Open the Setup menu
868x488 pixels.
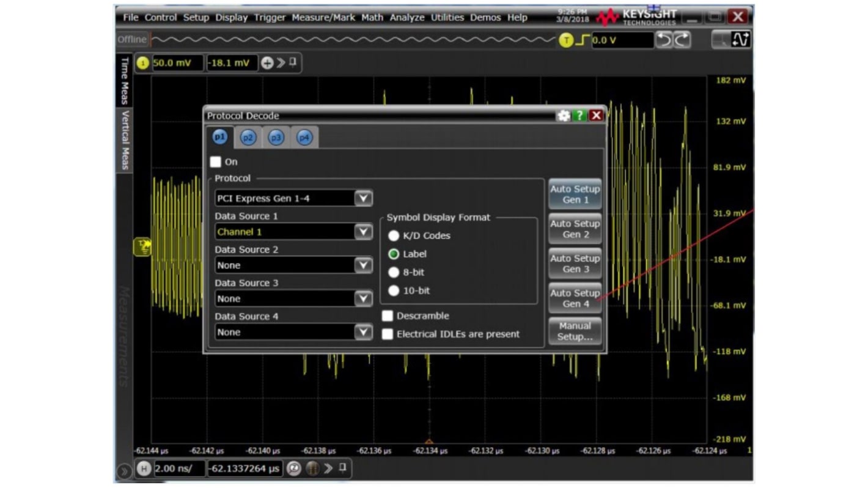[x=196, y=17]
